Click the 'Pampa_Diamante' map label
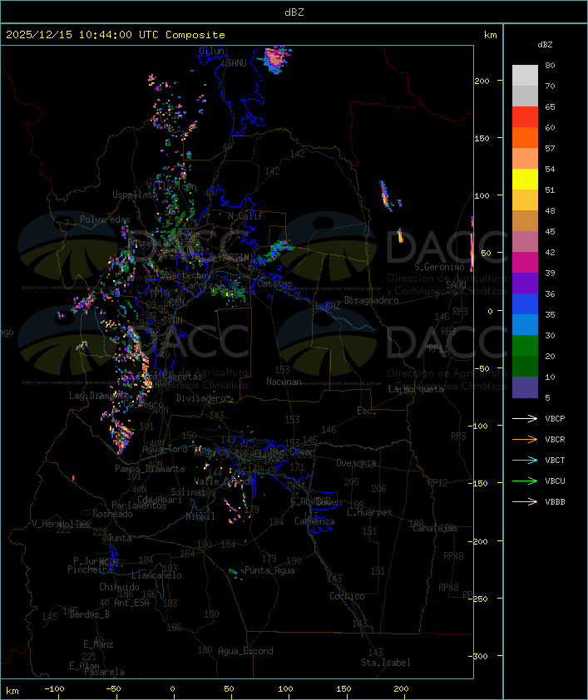 click(150, 469)
